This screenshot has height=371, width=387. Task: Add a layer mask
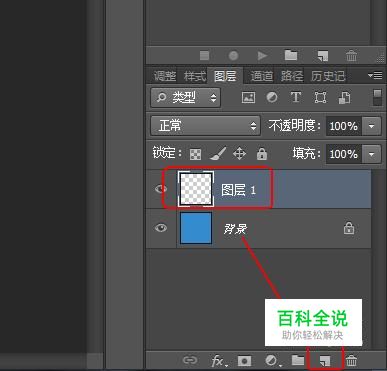(244, 361)
